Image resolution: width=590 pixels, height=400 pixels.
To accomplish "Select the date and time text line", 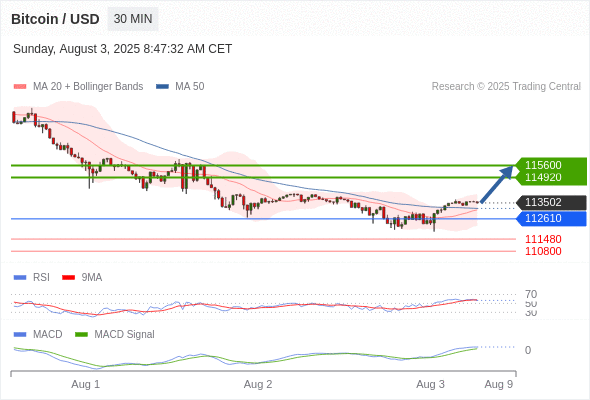I will (x=123, y=49).
